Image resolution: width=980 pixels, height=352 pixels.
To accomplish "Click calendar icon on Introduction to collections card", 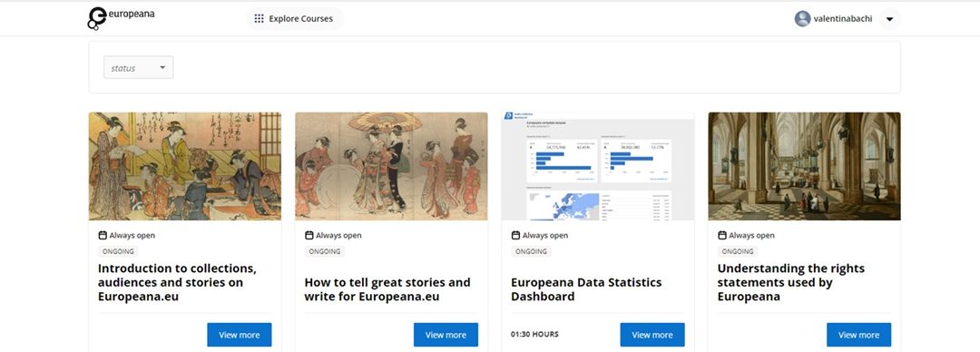I will click(x=103, y=235).
